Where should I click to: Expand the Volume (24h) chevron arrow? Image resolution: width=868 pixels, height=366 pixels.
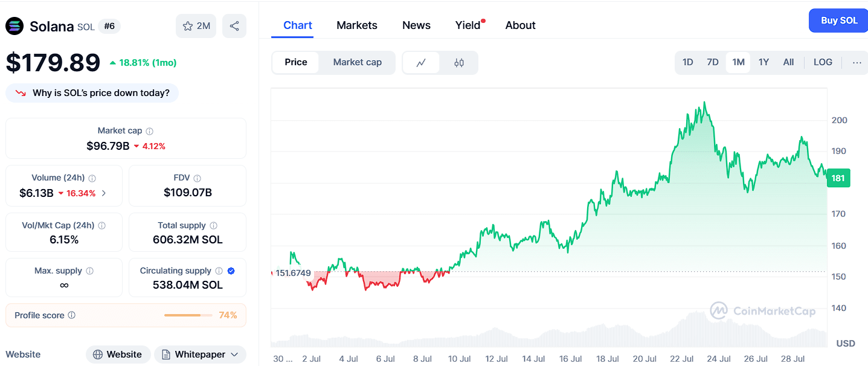click(104, 193)
